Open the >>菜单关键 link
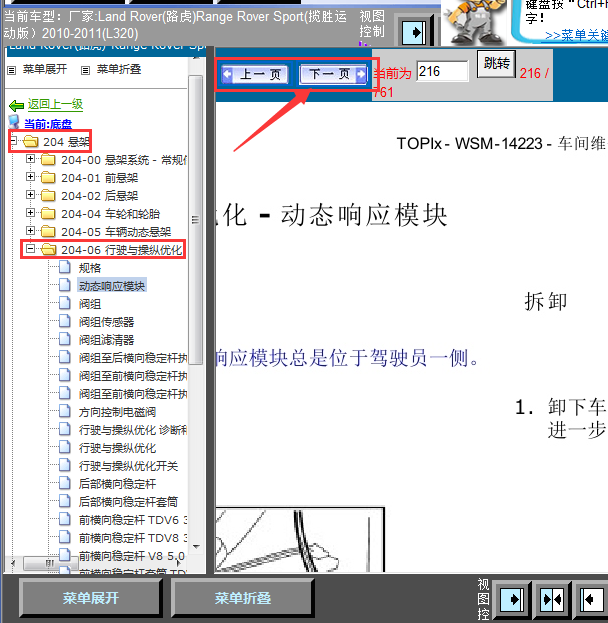Viewport: 608px width, 623px height. pyautogui.click(x=576, y=35)
